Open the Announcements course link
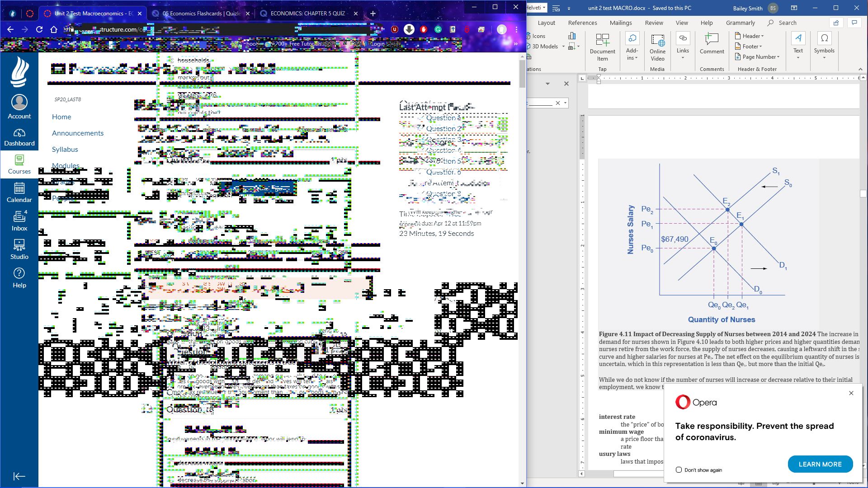This screenshot has height=488, width=868. [78, 133]
